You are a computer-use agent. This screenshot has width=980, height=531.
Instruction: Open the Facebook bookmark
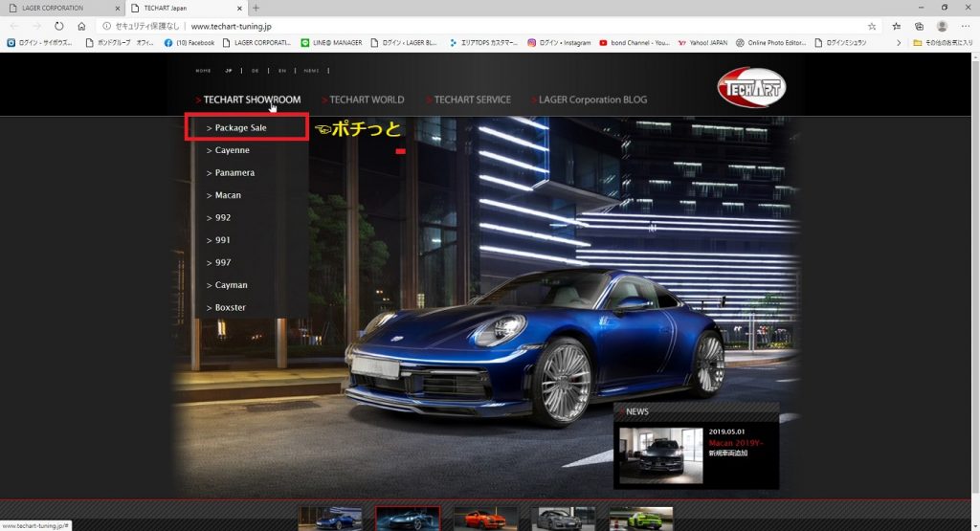click(x=189, y=43)
